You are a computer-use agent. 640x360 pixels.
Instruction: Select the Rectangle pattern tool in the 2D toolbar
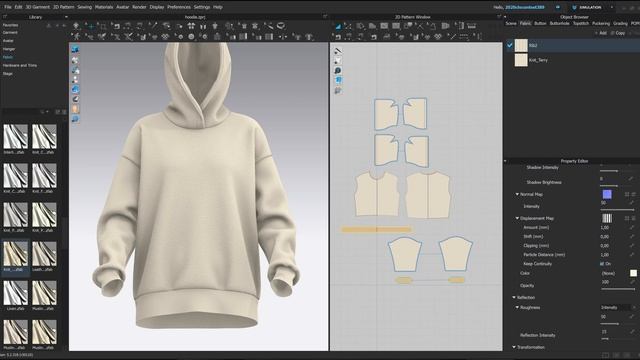pyautogui.click(x=384, y=26)
